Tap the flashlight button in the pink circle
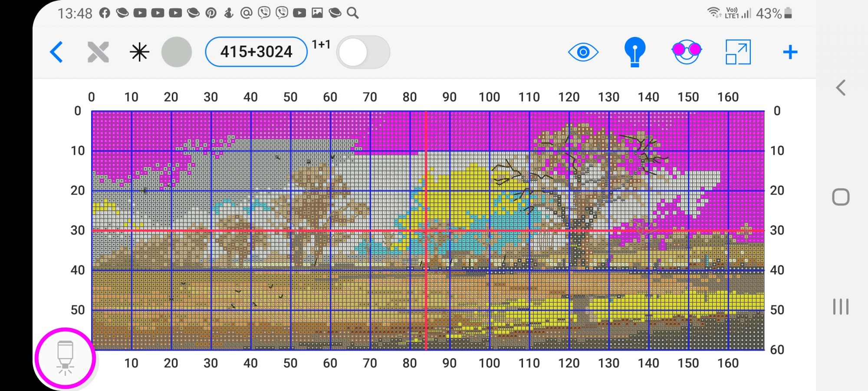 click(x=65, y=358)
